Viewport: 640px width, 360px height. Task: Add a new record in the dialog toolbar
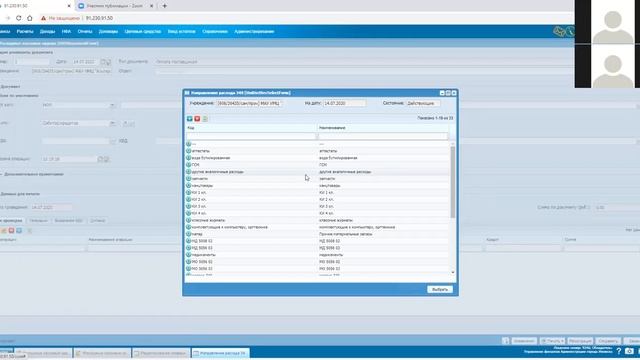click(189, 118)
